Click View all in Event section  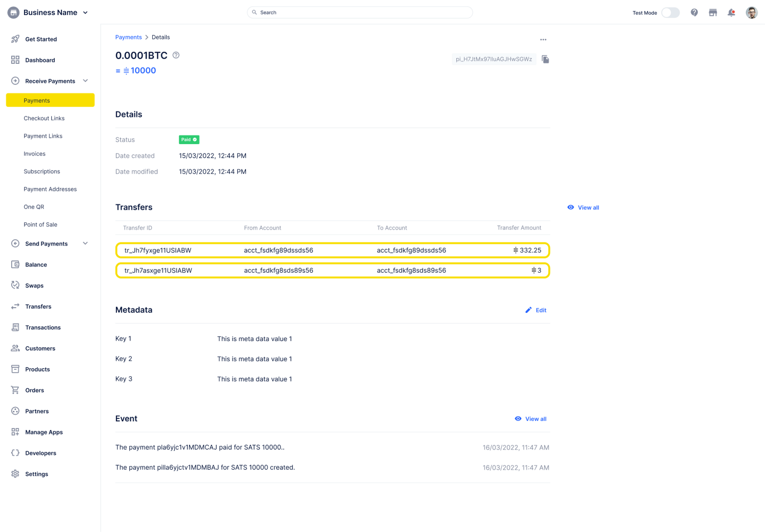click(531, 419)
